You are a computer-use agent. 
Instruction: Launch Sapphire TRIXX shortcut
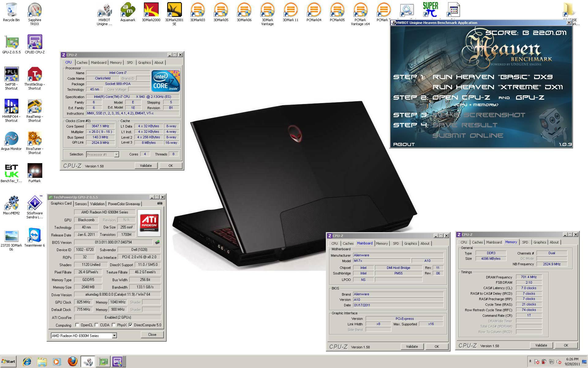[x=35, y=14]
